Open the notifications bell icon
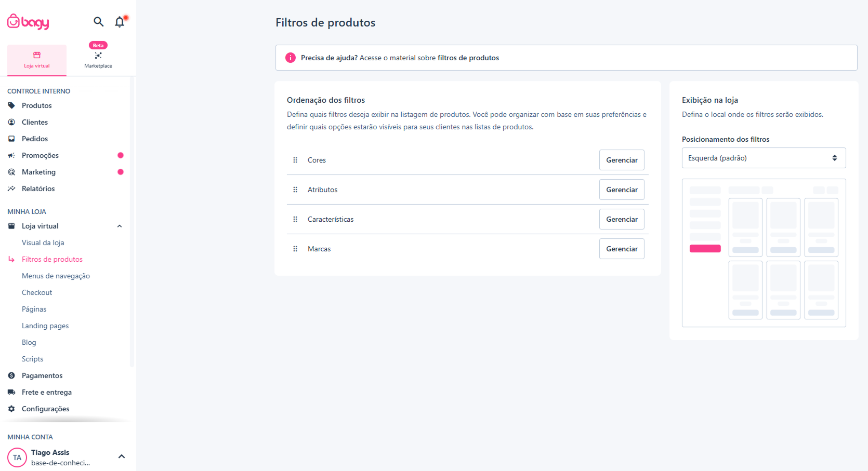868x471 pixels. pos(120,22)
